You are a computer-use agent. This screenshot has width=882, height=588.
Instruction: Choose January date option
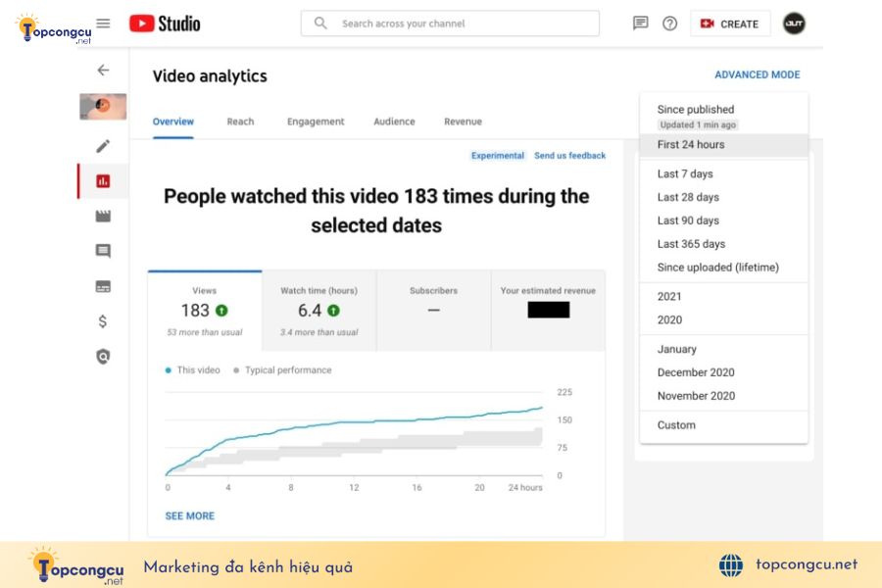point(724,350)
